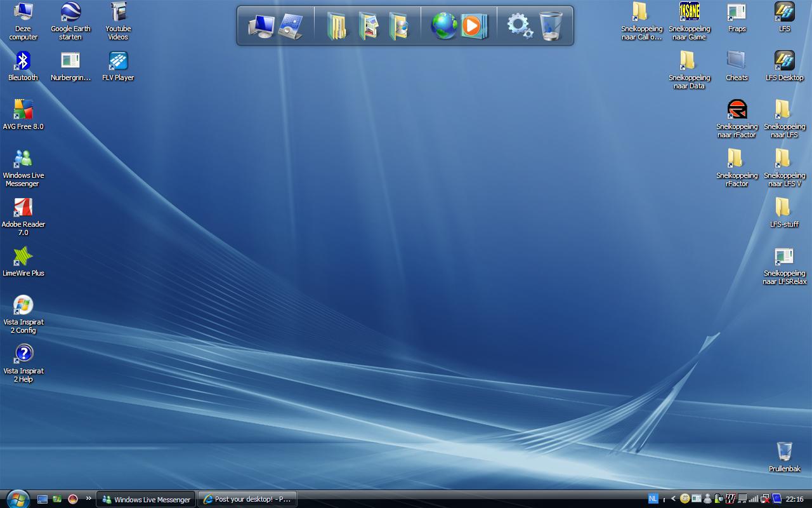Click the battery power tray icon
This screenshot has height=508, width=812.
click(719, 499)
